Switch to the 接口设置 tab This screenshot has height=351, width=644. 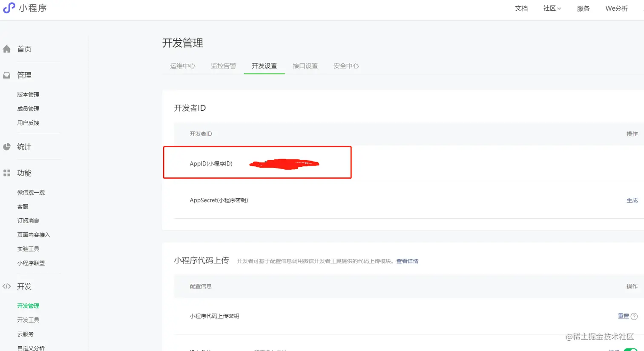[x=305, y=66]
